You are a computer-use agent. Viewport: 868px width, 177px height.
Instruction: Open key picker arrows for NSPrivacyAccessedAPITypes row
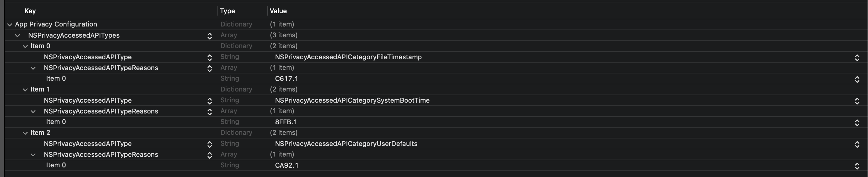tap(209, 36)
